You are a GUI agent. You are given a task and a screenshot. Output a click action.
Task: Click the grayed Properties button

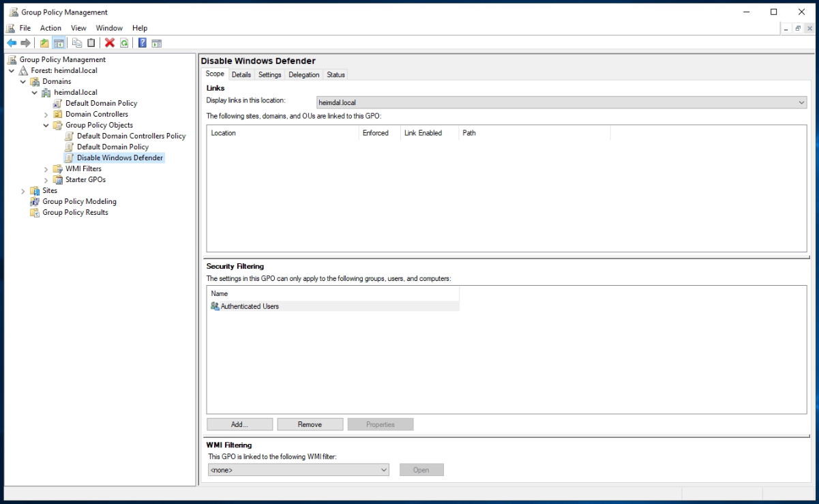click(x=381, y=424)
